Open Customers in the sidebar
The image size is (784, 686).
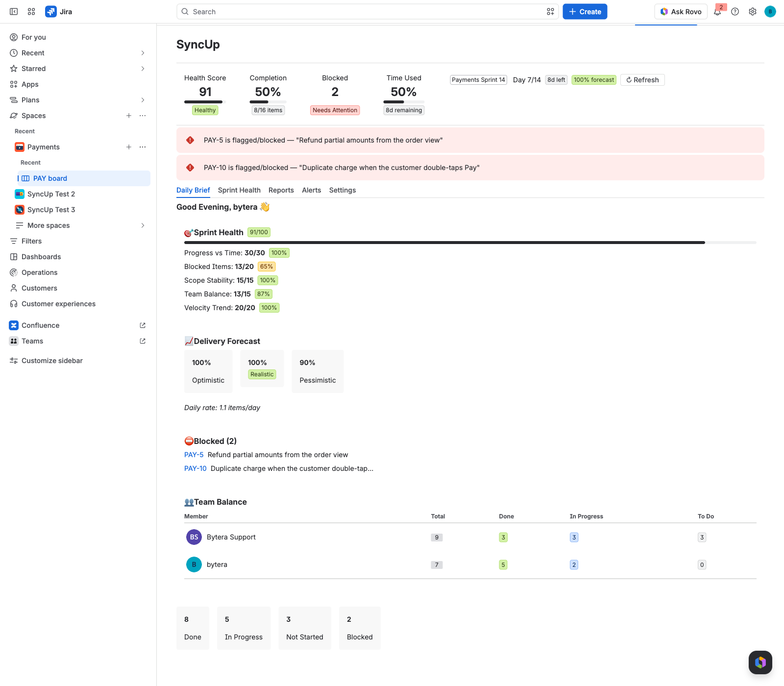(78, 288)
